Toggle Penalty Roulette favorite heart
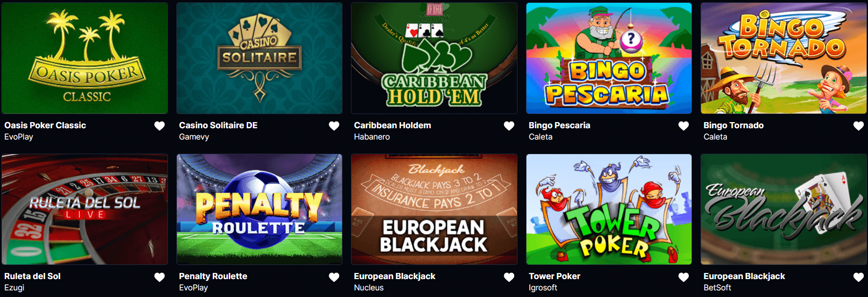868x297 pixels. pyautogui.click(x=334, y=277)
